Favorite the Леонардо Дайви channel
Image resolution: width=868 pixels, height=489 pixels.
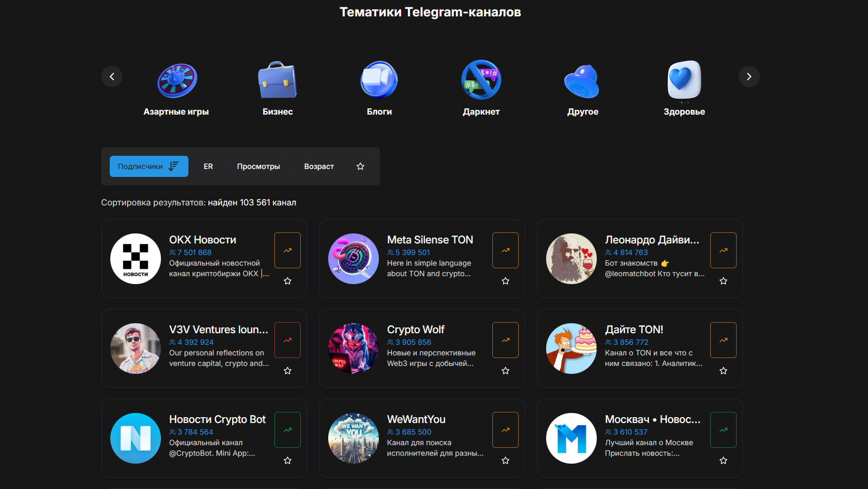click(723, 281)
